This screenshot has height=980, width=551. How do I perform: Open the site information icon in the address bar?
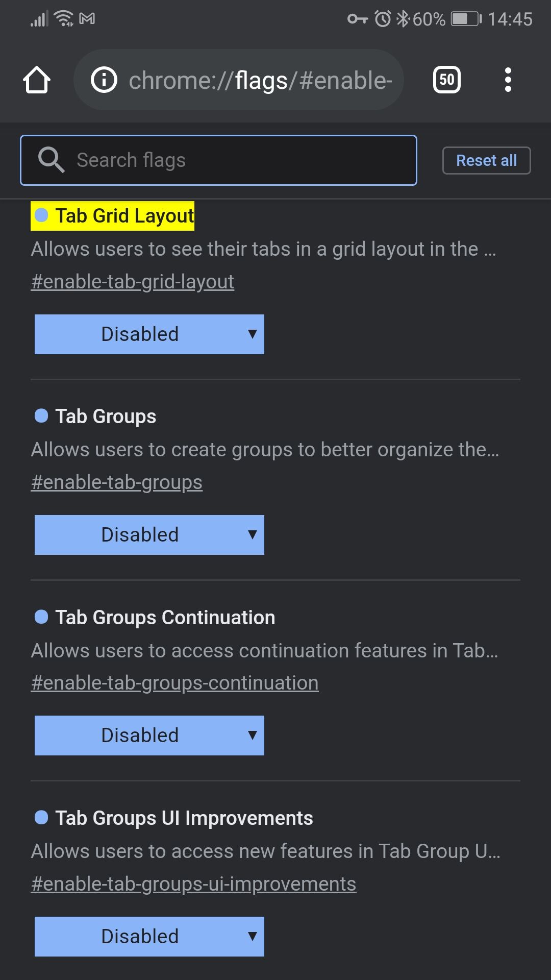(x=104, y=80)
